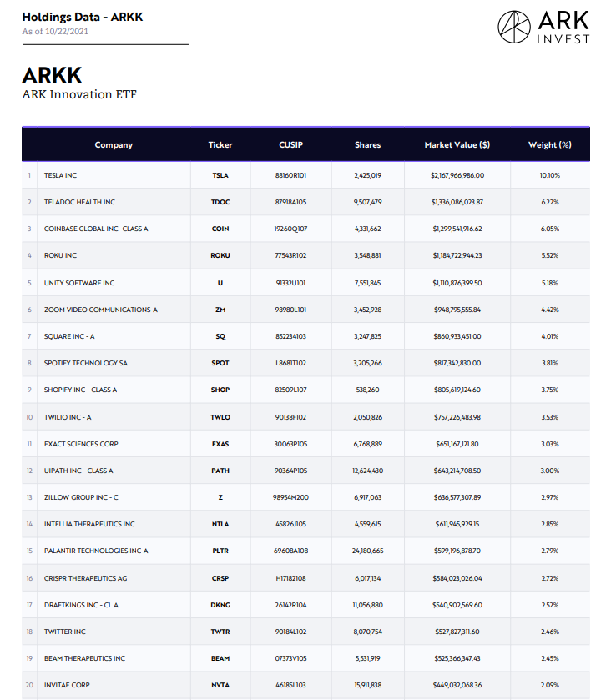Click the NTLA ticker cell
This screenshot has height=700, width=611.
pos(220,525)
